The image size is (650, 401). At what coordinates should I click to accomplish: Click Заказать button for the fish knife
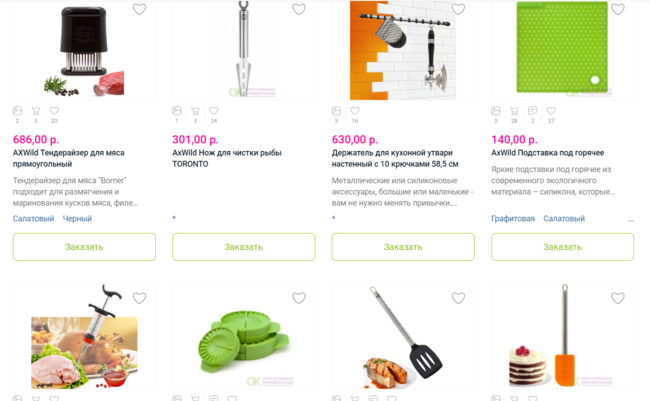pyautogui.click(x=244, y=247)
